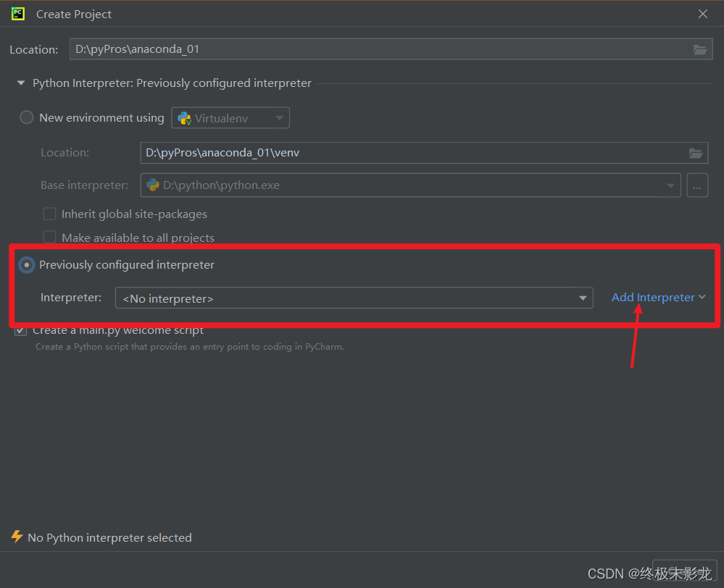Open the No interpreter combo box
The width and height of the screenshot is (724, 588).
click(354, 298)
